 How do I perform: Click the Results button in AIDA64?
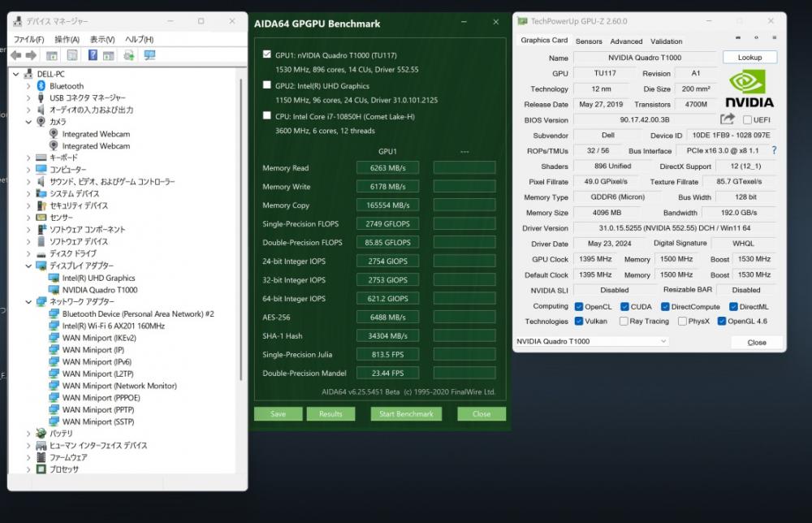click(330, 413)
